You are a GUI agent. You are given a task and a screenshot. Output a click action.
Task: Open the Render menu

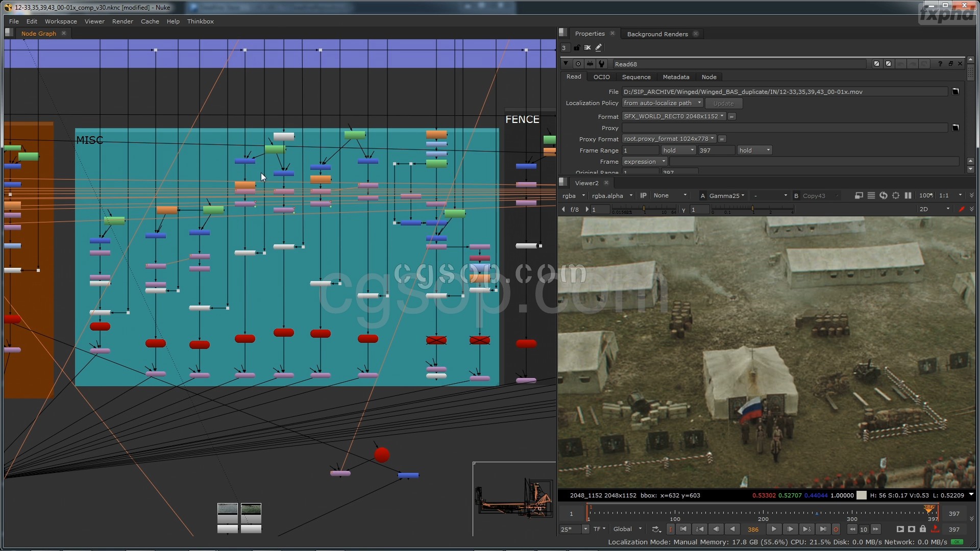(x=122, y=21)
